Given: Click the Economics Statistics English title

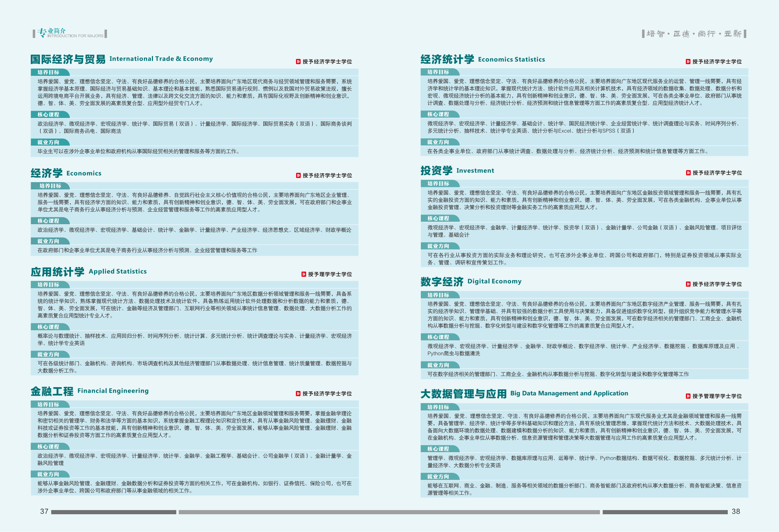Looking at the screenshot, I should (x=511, y=60).
